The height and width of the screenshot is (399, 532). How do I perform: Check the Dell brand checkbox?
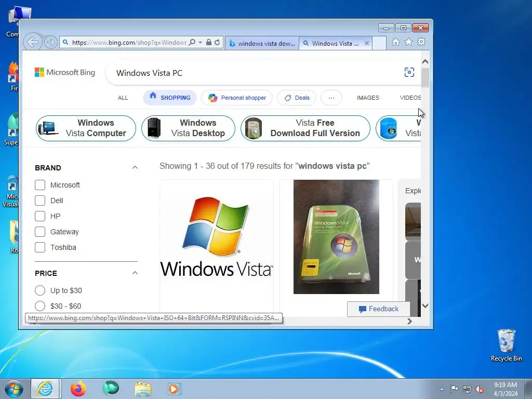click(x=40, y=201)
